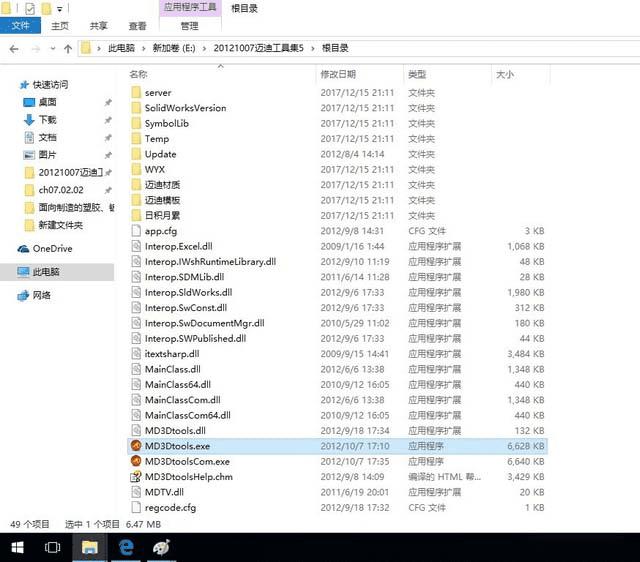Select the 迈迪材质 folder name
640x562 pixels.
pos(162,185)
